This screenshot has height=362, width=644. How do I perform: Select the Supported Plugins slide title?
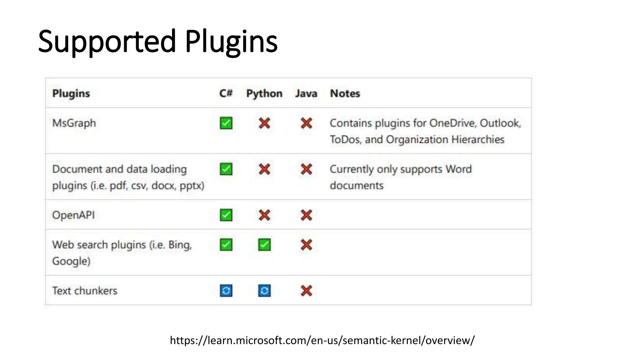pos(158,41)
